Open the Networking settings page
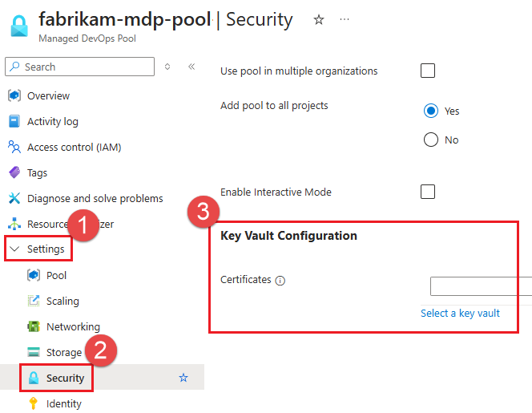The image size is (532, 413). click(x=73, y=326)
